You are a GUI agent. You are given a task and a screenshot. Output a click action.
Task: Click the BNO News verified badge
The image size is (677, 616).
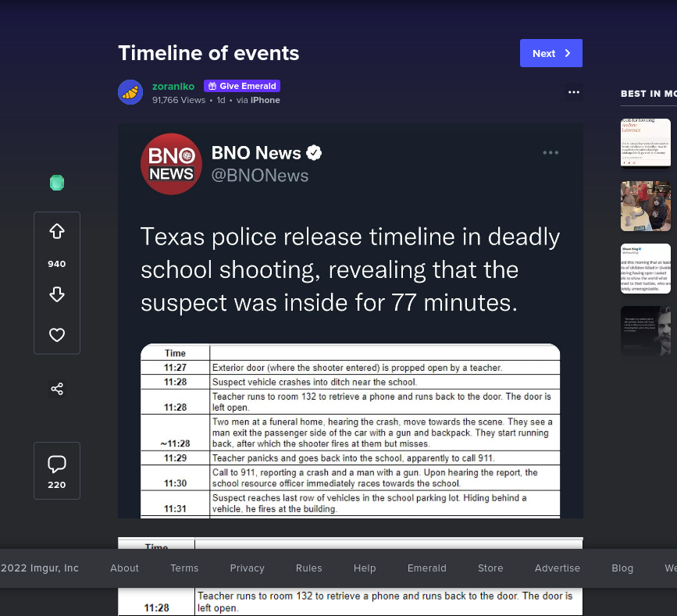point(314,153)
